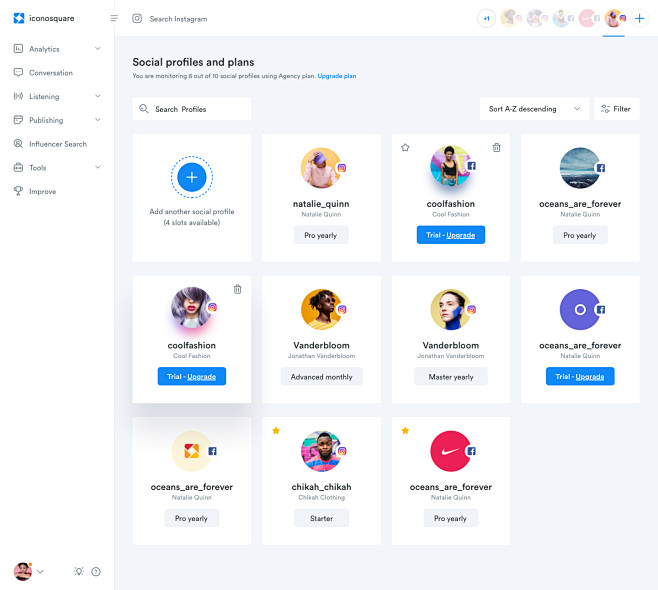Open the Filter button

click(616, 109)
